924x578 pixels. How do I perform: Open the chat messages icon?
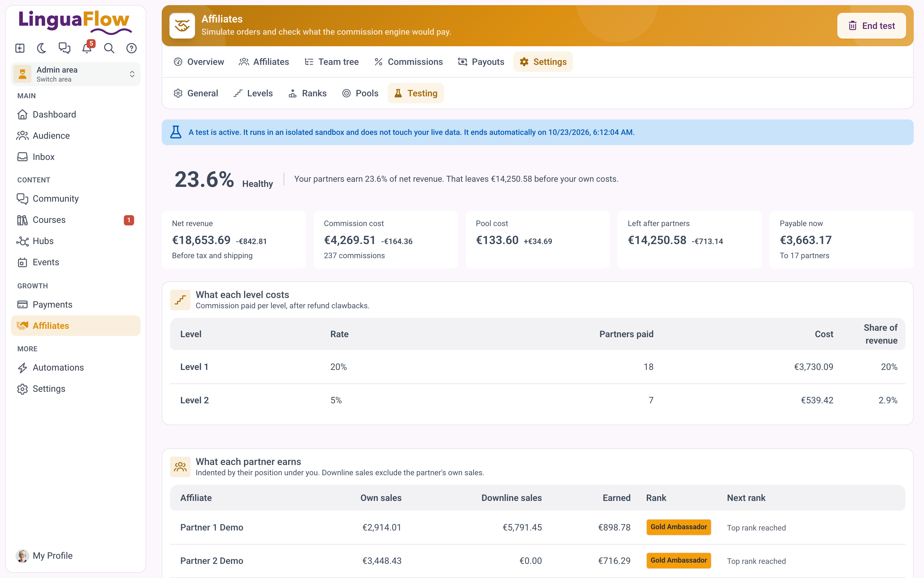coord(64,48)
